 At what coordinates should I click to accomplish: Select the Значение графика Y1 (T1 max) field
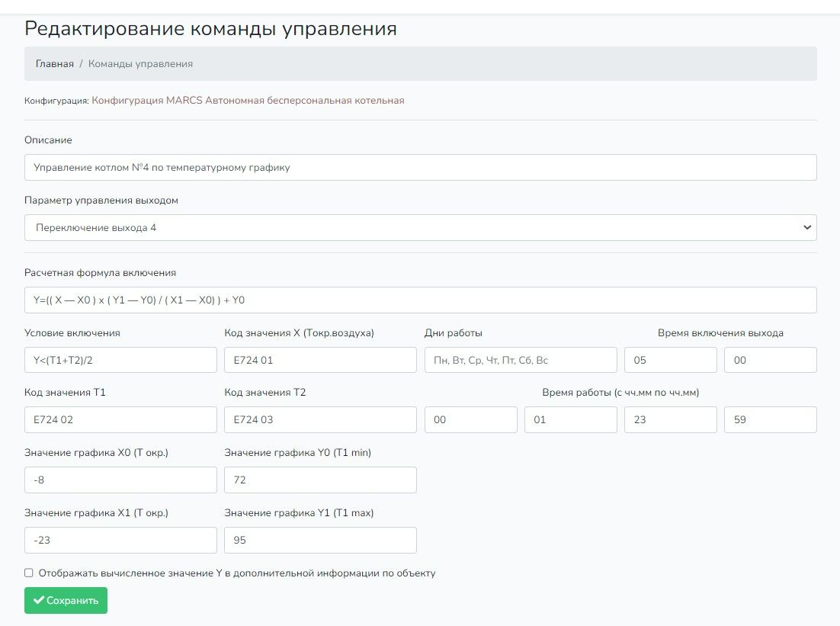(320, 540)
